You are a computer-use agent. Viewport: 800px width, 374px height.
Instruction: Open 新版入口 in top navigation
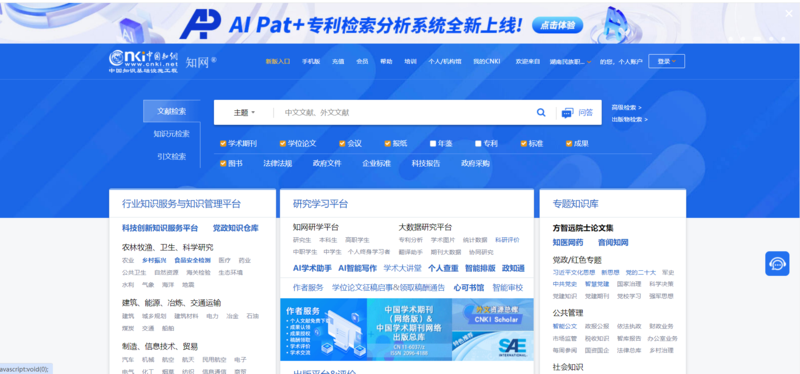coord(278,61)
